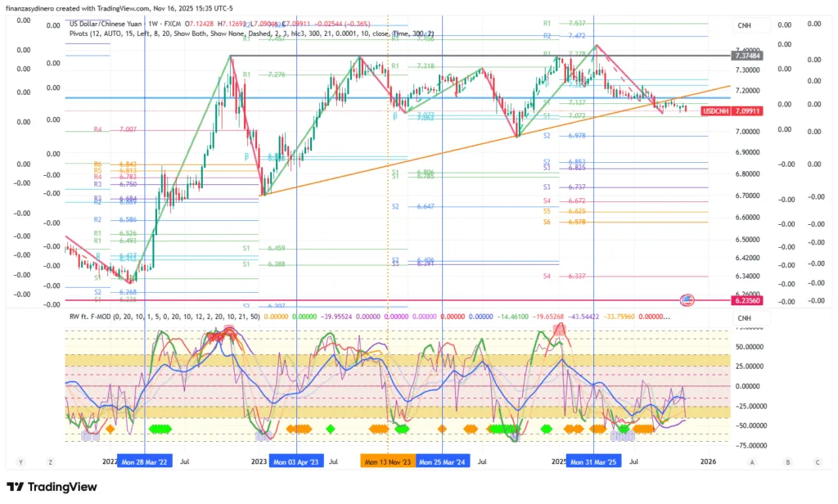Toggle the B scale button
Screen dimensions: 838x504
pos(788,461)
